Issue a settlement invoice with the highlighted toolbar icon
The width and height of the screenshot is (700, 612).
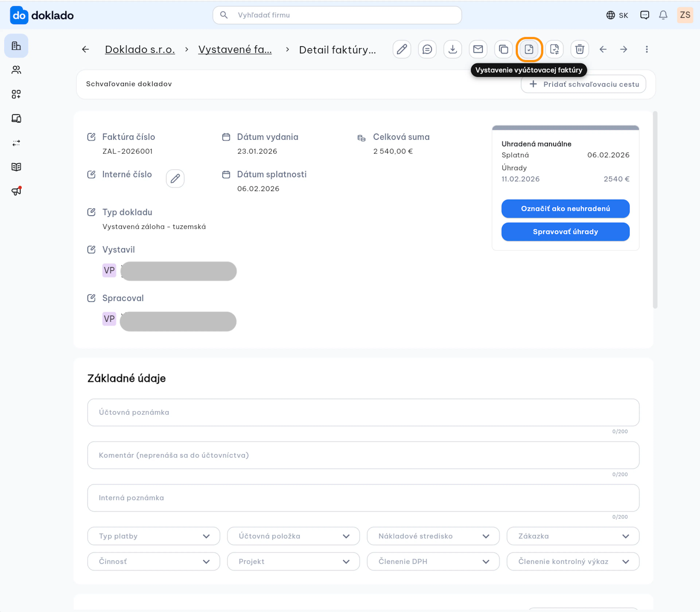(x=529, y=50)
